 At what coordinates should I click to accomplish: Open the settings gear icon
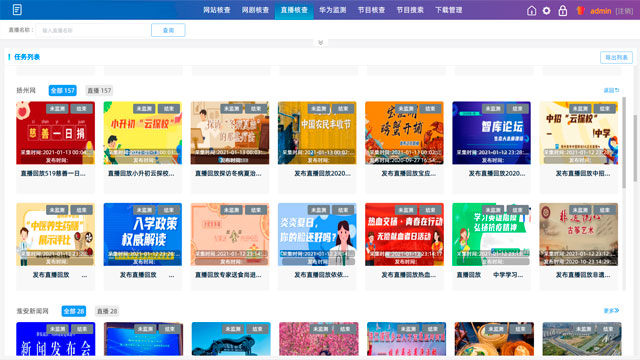pos(547,11)
